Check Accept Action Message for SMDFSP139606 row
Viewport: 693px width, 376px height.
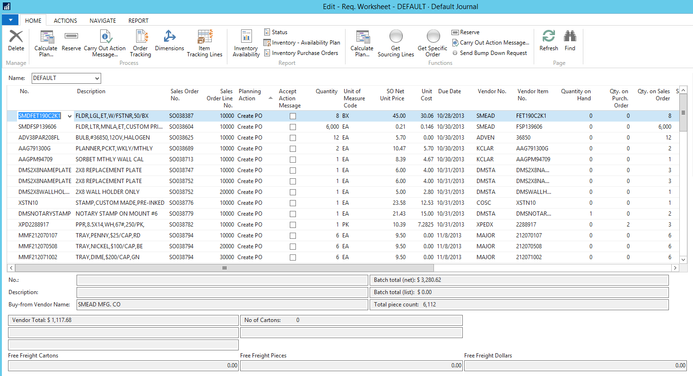pos(293,127)
